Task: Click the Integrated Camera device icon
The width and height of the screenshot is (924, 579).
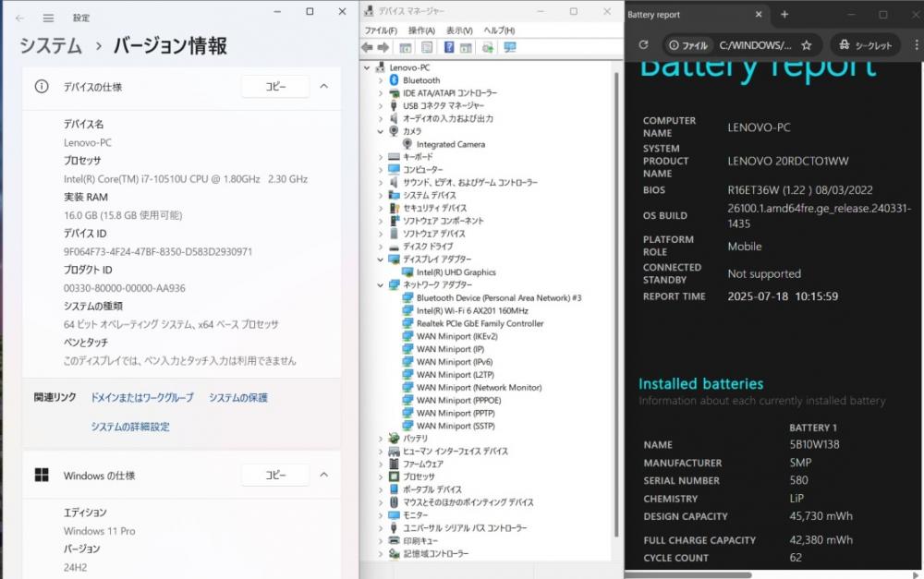Action: pyautogui.click(x=407, y=144)
